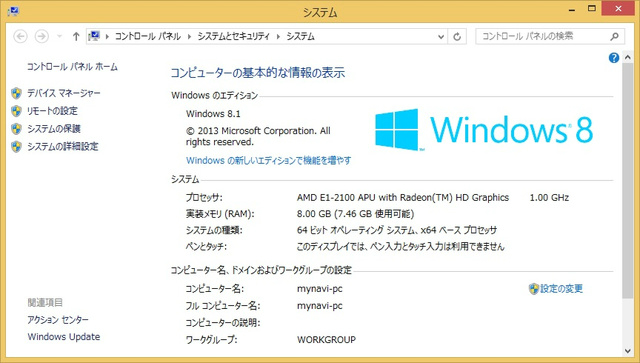Click the Windows 8 logo
Viewport: 640px width, 363px height.
484,129
